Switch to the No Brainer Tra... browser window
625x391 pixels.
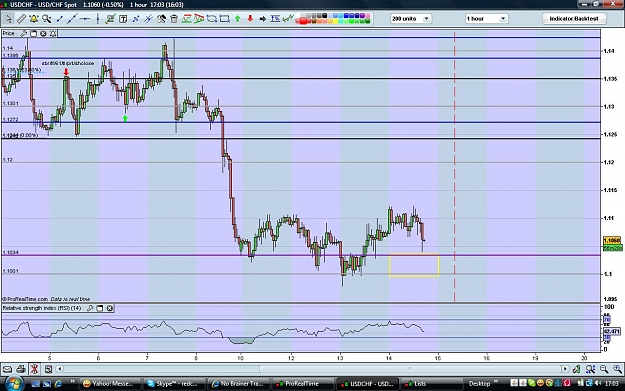(x=238, y=383)
